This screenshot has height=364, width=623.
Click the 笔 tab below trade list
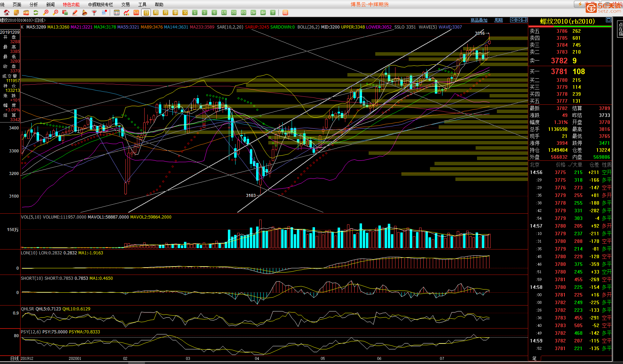coord(534,358)
